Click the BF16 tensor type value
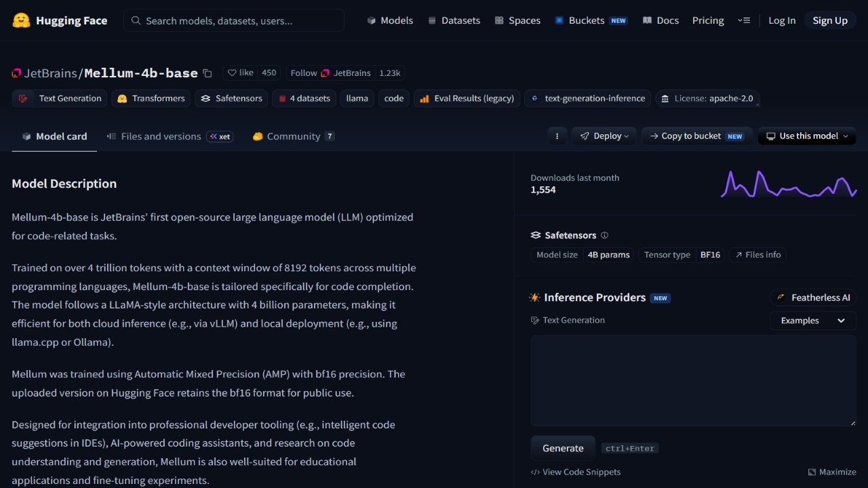Viewport: 868px width, 488px height. point(710,255)
